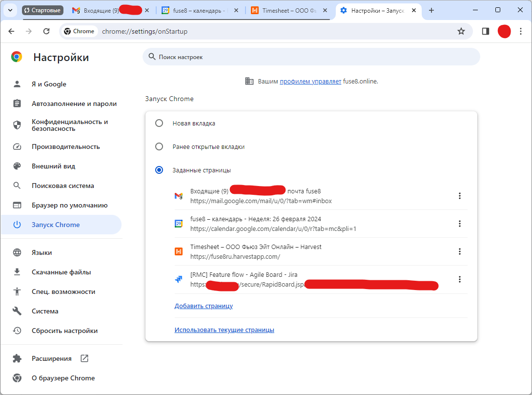
Task: Open Внешний вид settings section
Action: pyautogui.click(x=53, y=166)
